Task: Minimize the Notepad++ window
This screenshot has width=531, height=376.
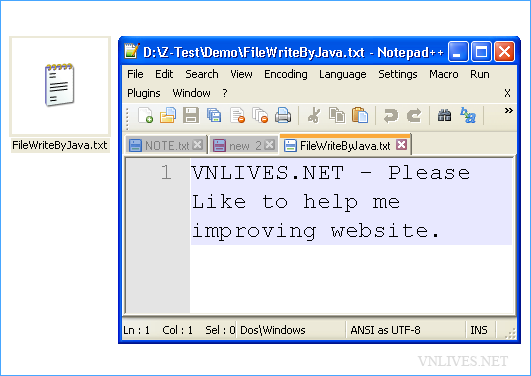Action: 458,51
